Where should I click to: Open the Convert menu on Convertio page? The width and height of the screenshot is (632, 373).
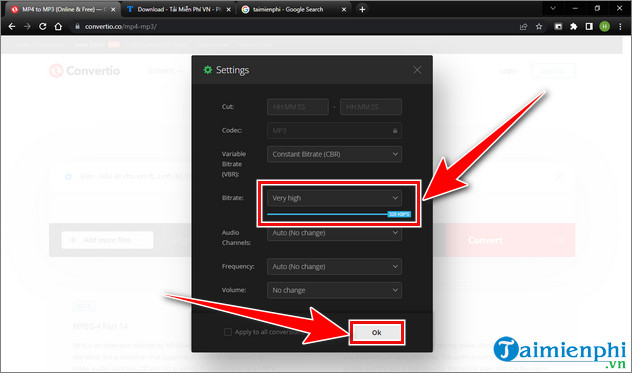(165, 71)
